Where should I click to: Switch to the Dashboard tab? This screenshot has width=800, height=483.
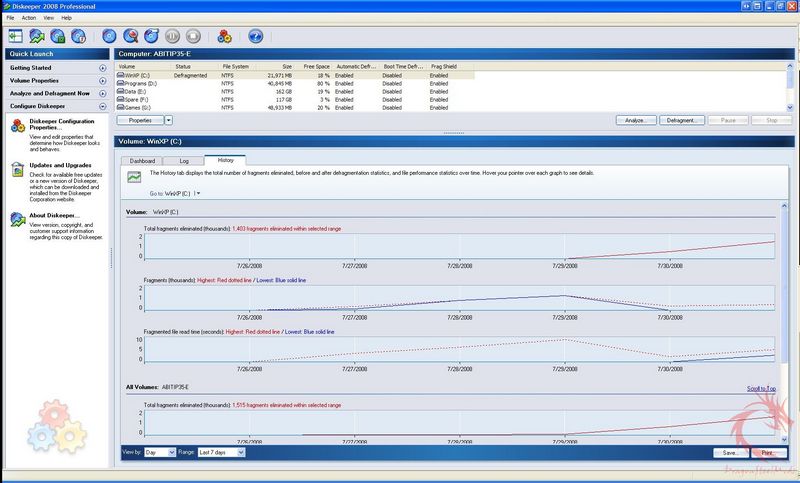[142, 160]
